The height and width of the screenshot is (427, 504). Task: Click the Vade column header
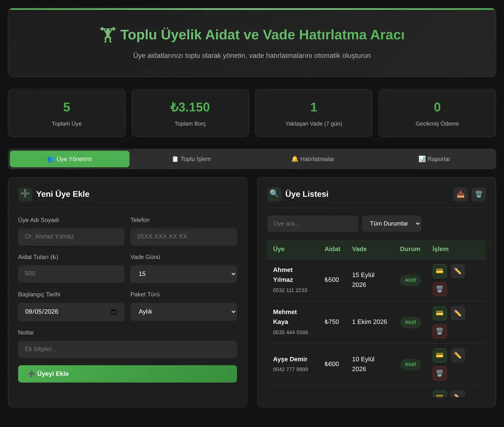pos(360,249)
